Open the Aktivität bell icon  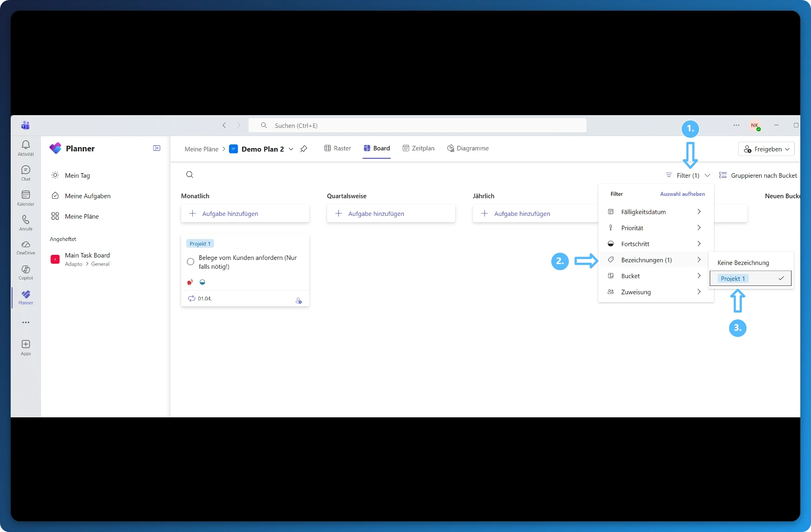tap(26, 148)
